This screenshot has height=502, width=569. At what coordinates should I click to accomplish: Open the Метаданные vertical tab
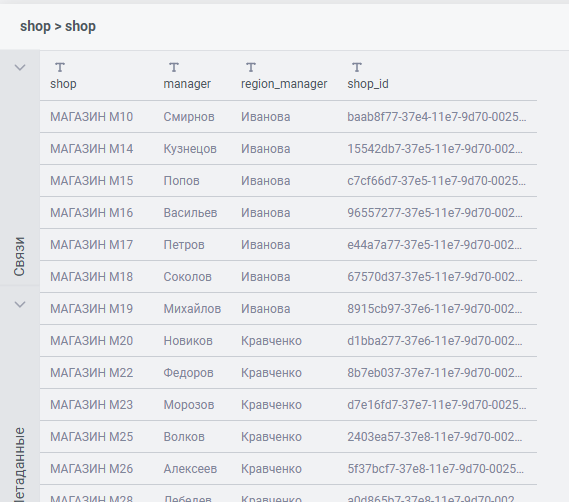19,465
